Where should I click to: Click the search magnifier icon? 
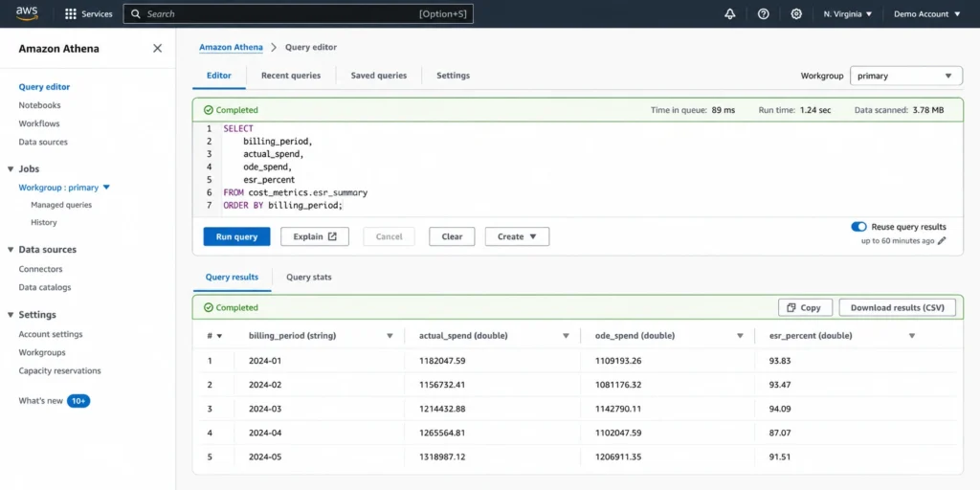(136, 13)
